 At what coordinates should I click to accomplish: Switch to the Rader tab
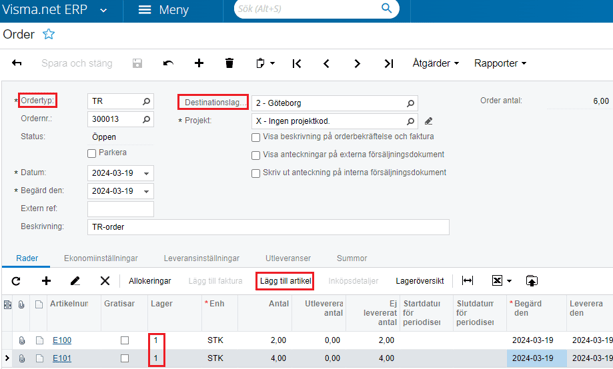coord(27,258)
